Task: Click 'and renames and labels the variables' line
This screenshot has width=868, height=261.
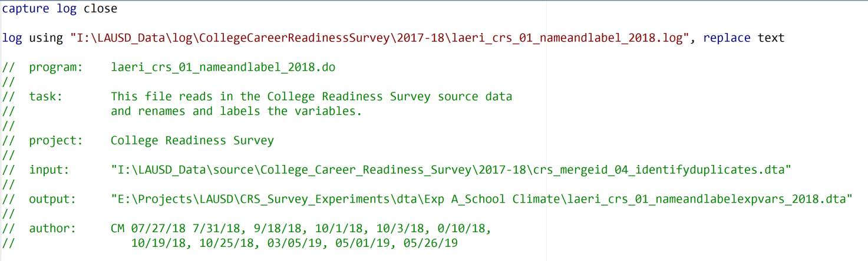Action: point(236,111)
